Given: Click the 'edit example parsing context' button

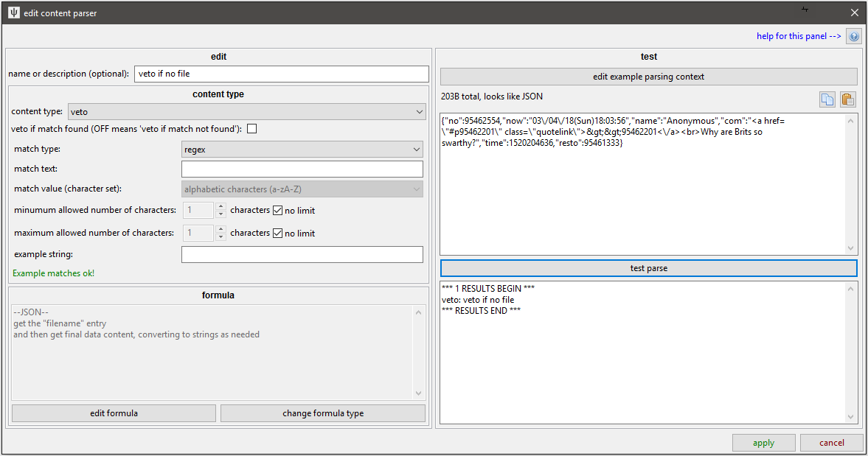Looking at the screenshot, I should click(x=649, y=77).
